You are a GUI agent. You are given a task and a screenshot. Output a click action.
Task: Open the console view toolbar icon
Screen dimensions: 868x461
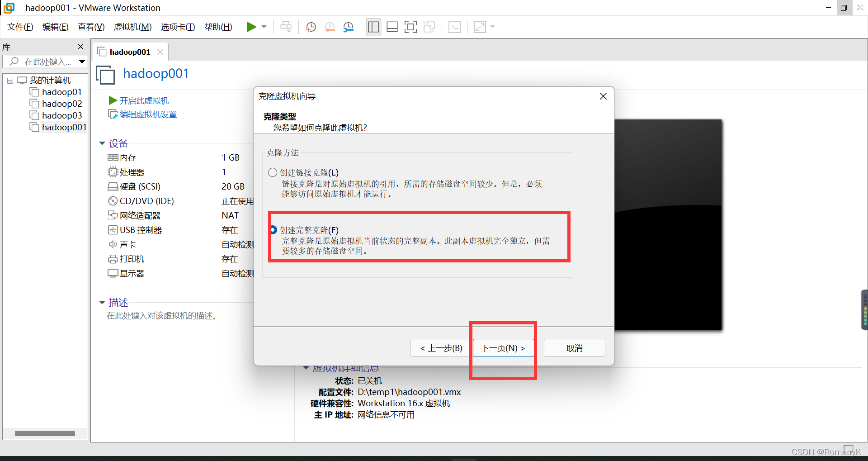[x=454, y=27]
